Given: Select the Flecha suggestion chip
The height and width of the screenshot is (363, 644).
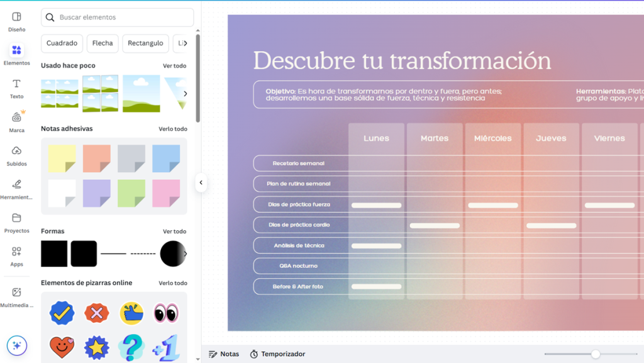Looking at the screenshot, I should (x=103, y=43).
